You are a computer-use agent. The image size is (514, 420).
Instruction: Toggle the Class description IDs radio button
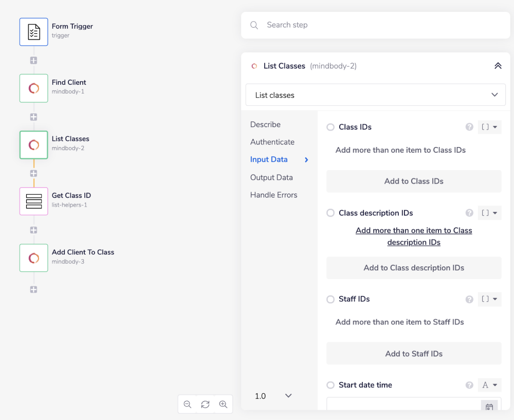point(331,213)
